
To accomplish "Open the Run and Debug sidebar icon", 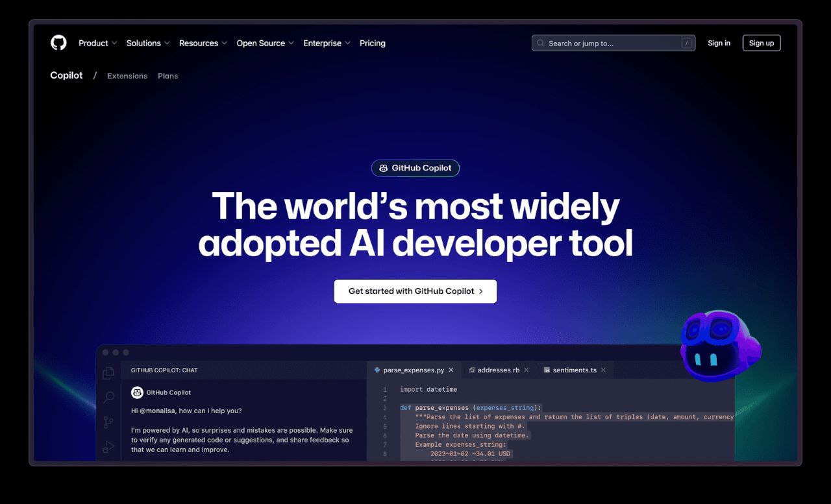I will (108, 446).
